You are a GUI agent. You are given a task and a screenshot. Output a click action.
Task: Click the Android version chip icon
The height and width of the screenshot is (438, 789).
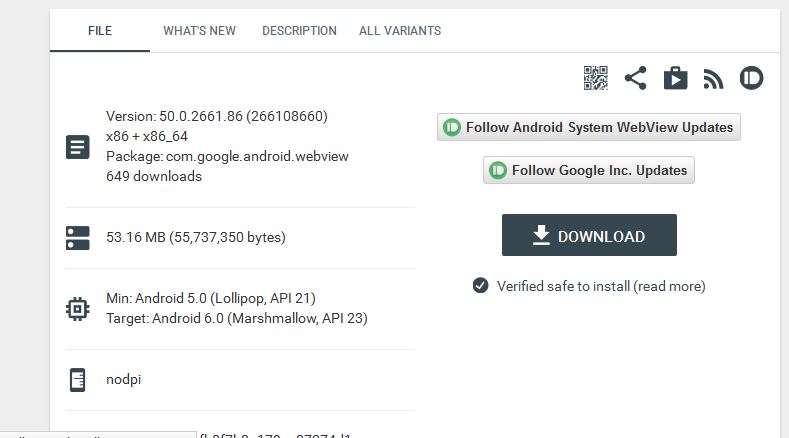coord(77,308)
